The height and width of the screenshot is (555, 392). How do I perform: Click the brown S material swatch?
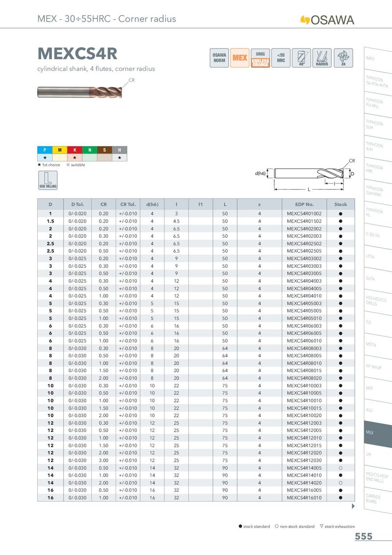(x=105, y=150)
